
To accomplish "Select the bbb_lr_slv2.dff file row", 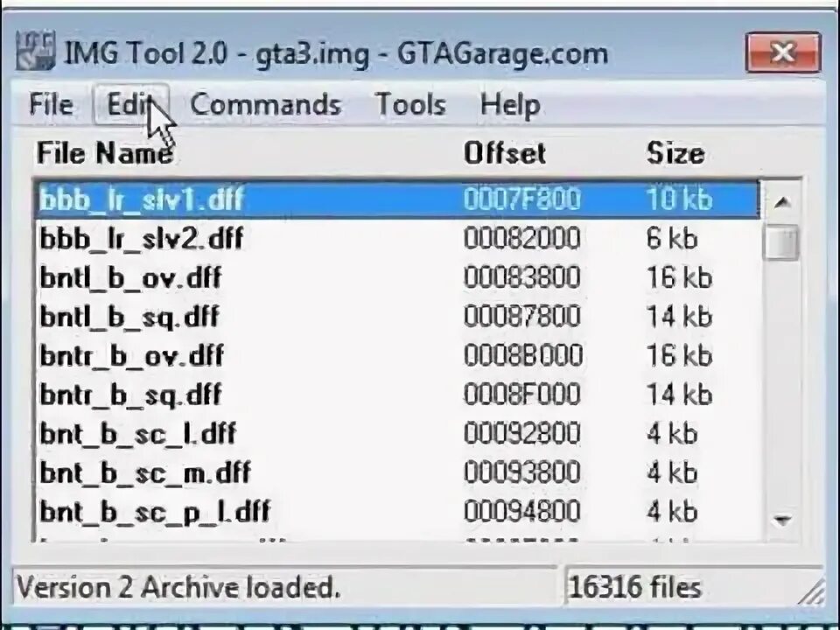I will click(397, 238).
